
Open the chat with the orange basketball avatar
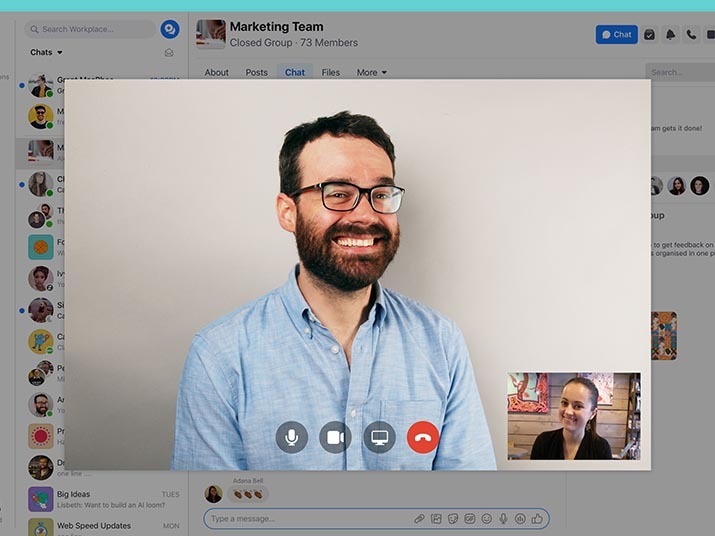point(41,247)
